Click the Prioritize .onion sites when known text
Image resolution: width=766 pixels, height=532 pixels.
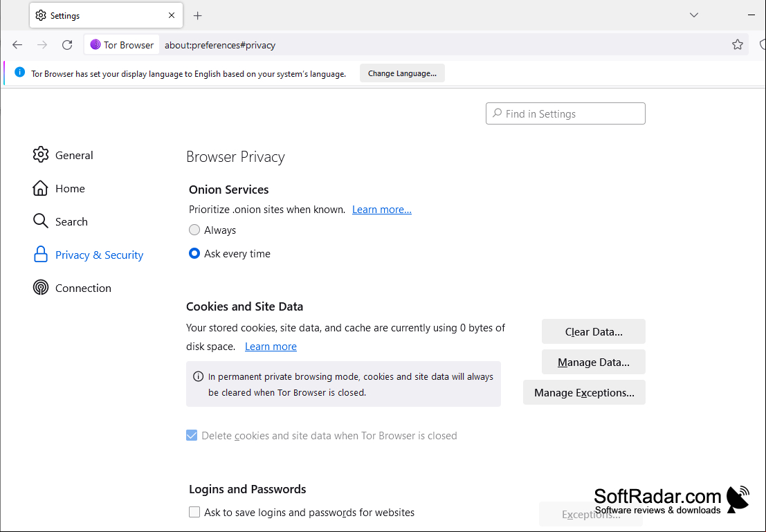pos(267,209)
